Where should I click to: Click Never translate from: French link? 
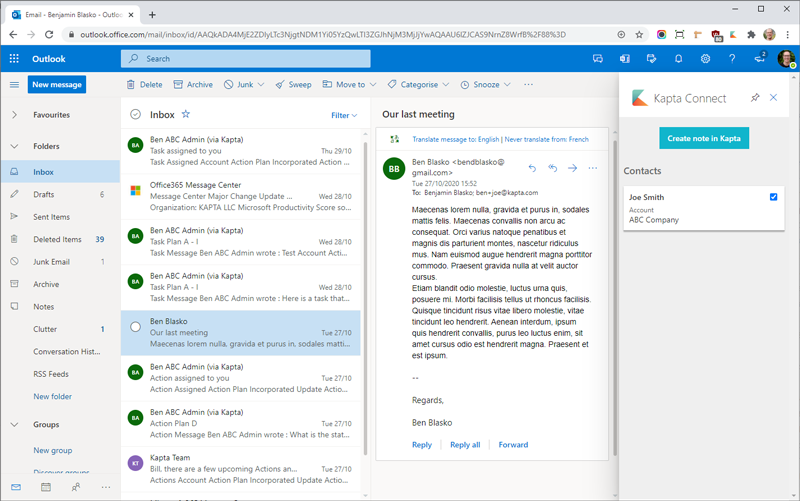coord(546,139)
